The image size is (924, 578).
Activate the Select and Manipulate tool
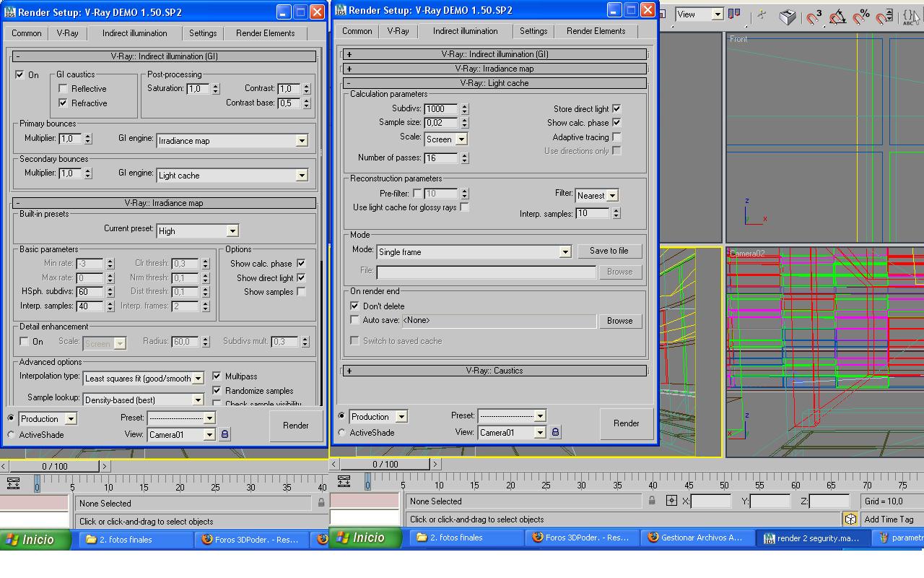(x=763, y=14)
